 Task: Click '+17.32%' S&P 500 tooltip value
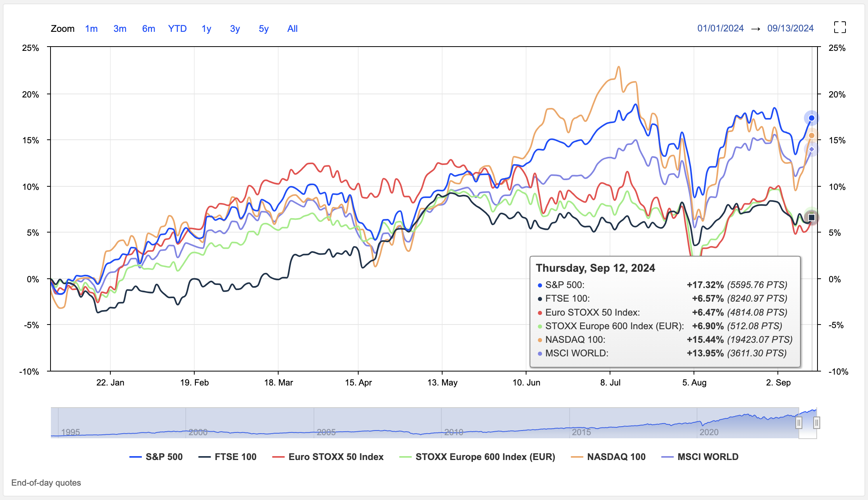click(x=705, y=285)
